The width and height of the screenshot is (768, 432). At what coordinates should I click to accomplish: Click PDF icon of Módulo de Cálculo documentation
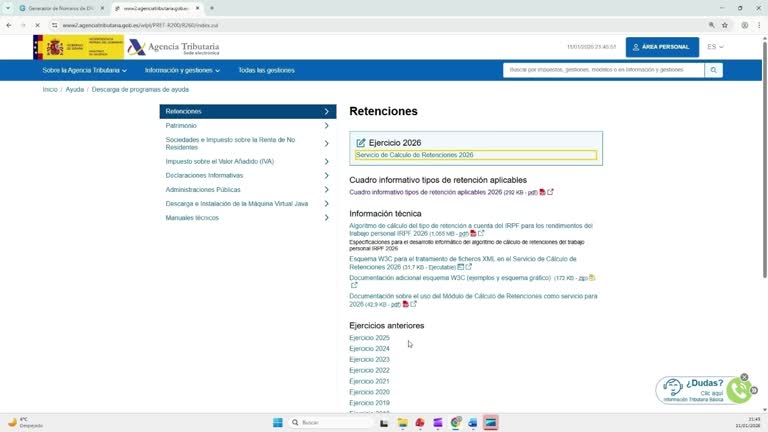click(406, 304)
